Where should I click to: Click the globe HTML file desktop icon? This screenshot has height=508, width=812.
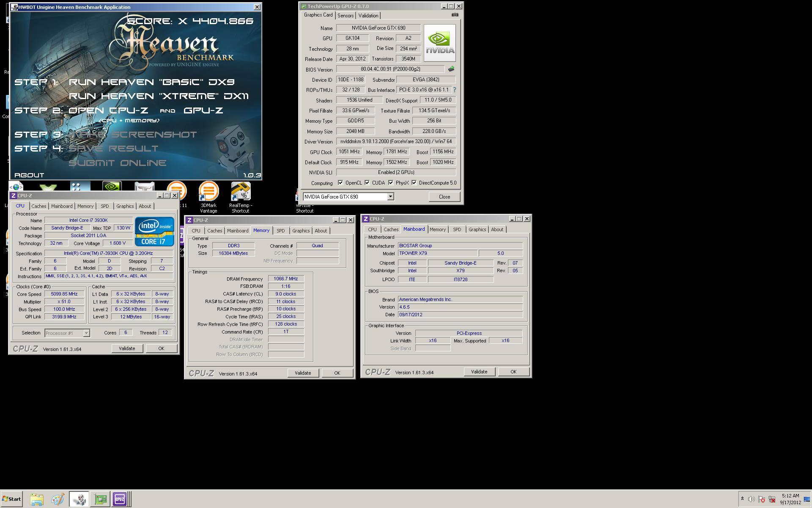click(x=16, y=186)
